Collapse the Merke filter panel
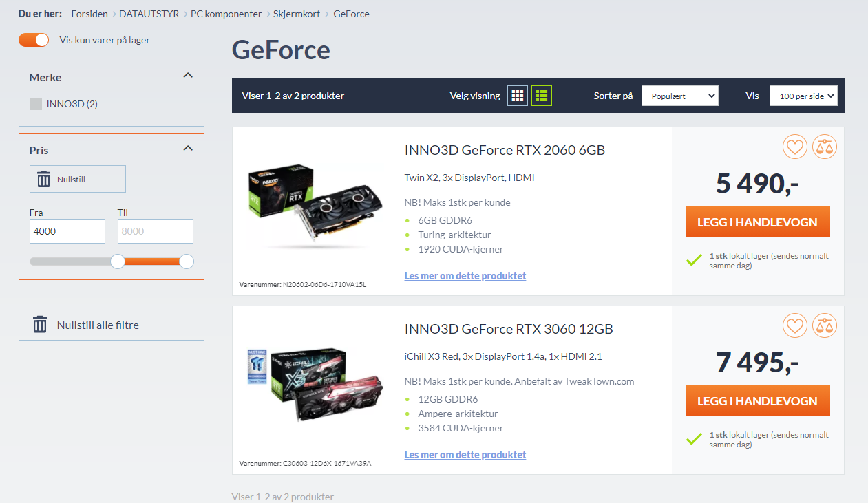Image resolution: width=868 pixels, height=503 pixels. pos(188,76)
